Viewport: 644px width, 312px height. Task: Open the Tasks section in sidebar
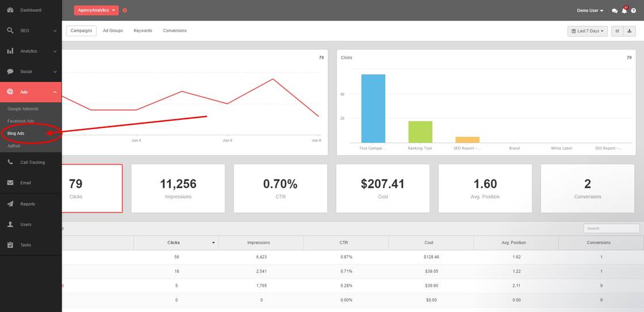(26, 245)
